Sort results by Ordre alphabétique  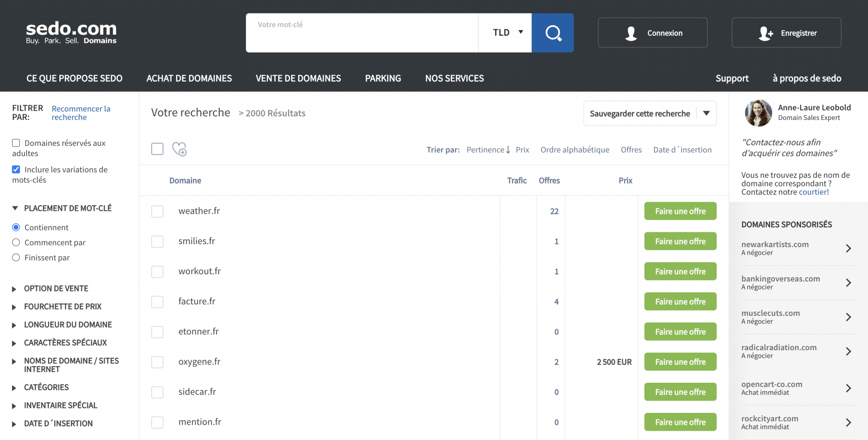click(575, 150)
